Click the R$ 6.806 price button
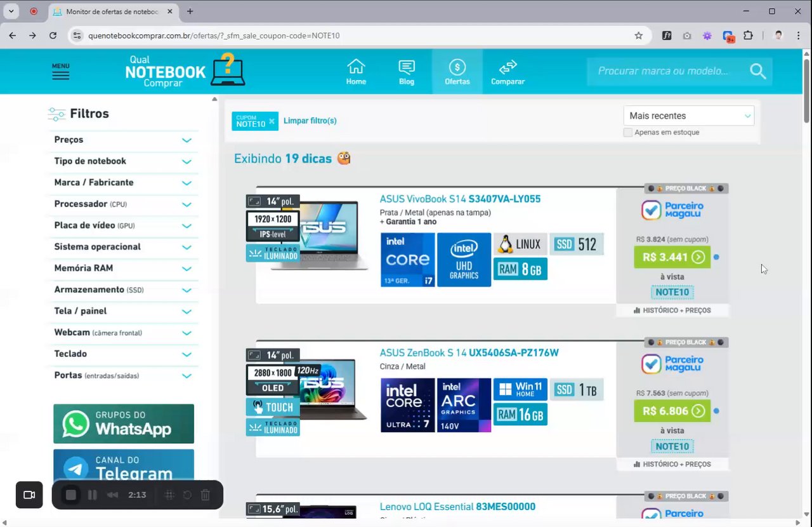Image resolution: width=812 pixels, height=527 pixels. (x=672, y=411)
